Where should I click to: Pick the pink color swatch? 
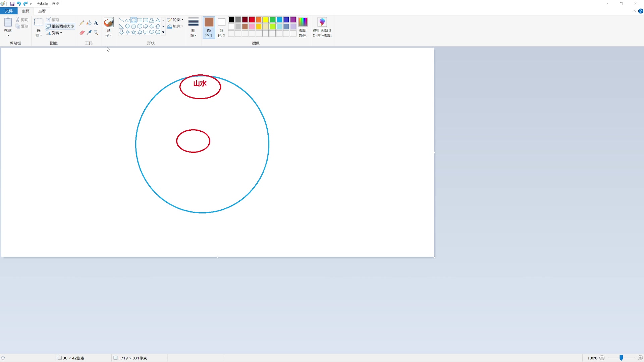click(252, 26)
